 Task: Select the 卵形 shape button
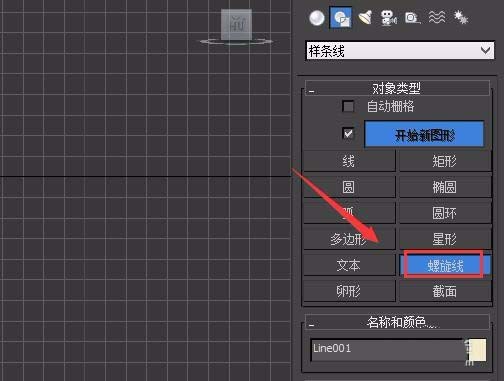tap(349, 291)
